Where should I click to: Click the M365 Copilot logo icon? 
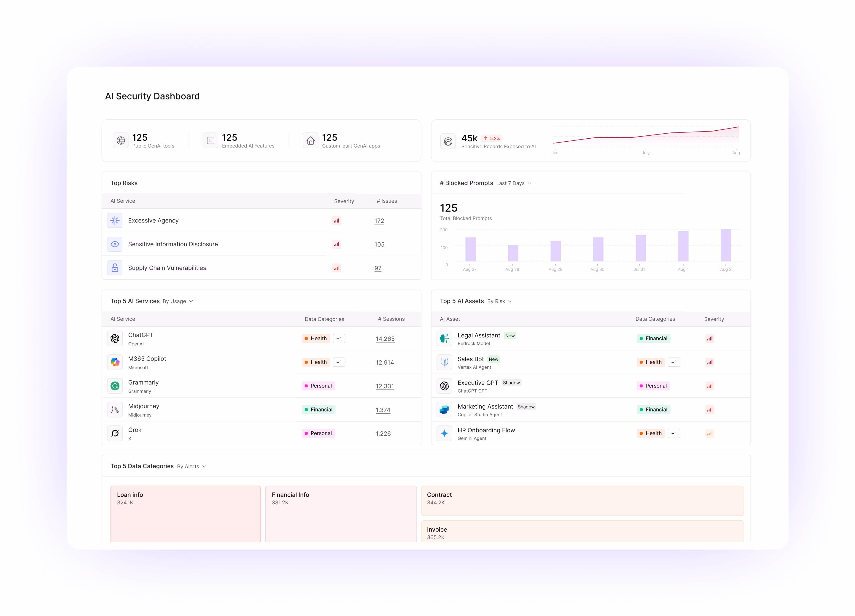(x=115, y=362)
